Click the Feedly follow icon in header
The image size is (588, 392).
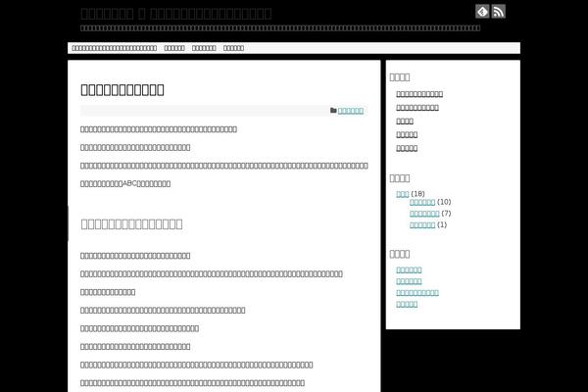point(482,11)
